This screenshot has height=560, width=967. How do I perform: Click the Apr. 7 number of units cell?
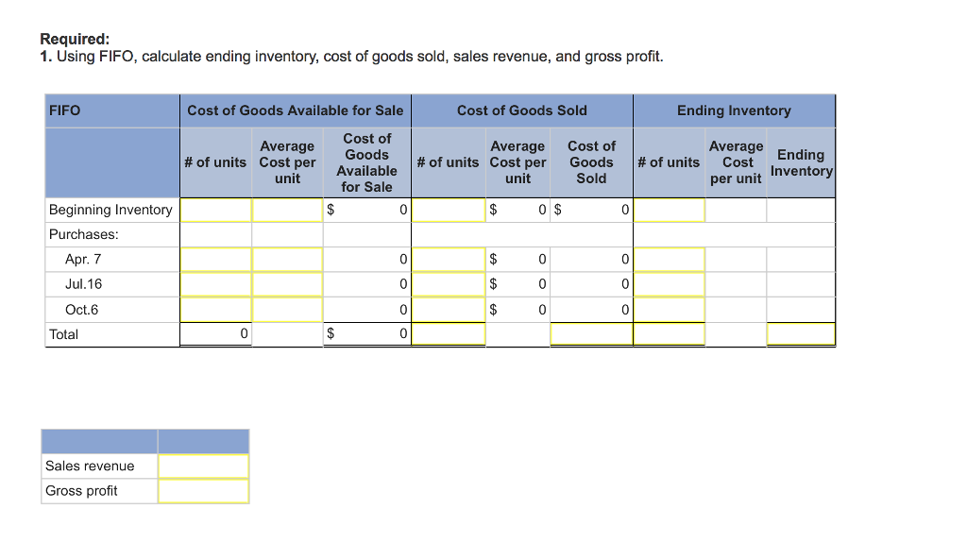tap(213, 259)
